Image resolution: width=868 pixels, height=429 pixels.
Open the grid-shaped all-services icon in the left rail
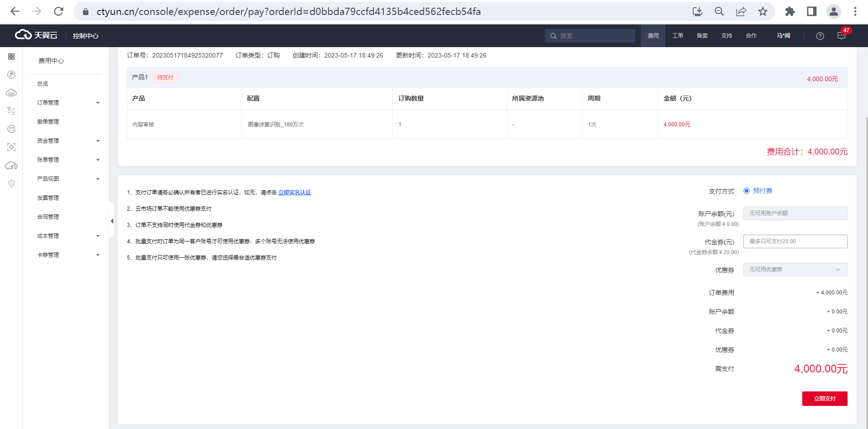click(11, 57)
